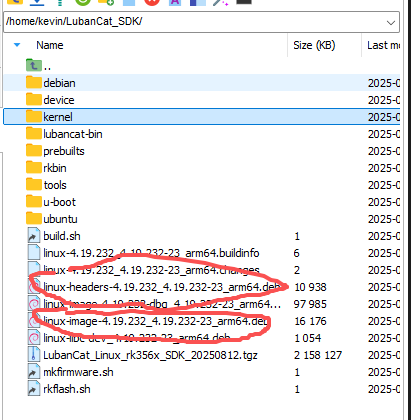This screenshot has width=411, height=420.
Task: Click the Debian swirl icon of linux-image dbg package
Action: 34,304
